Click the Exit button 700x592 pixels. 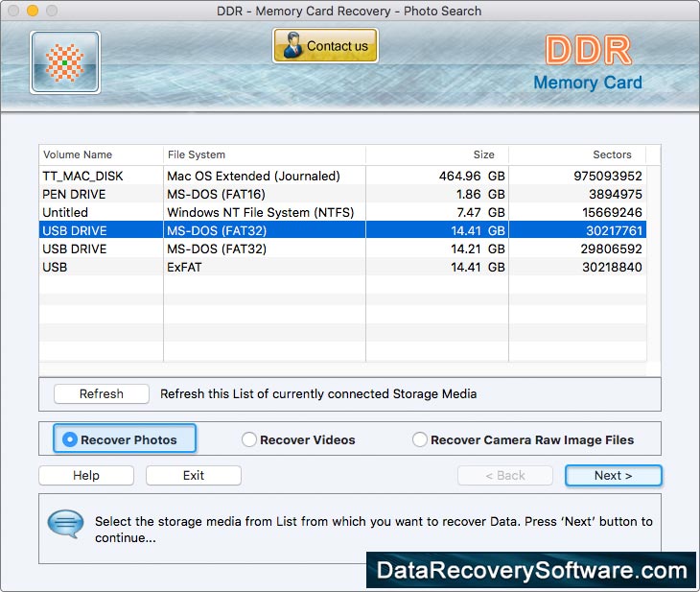[194, 475]
